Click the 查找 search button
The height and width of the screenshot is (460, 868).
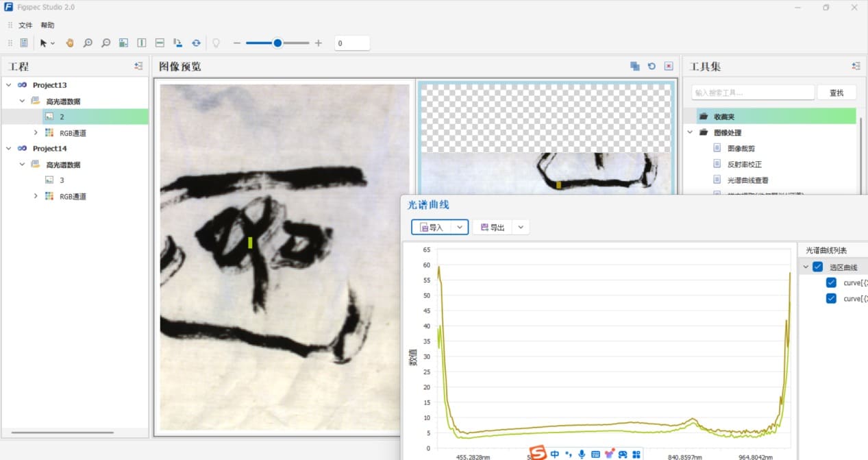point(836,93)
